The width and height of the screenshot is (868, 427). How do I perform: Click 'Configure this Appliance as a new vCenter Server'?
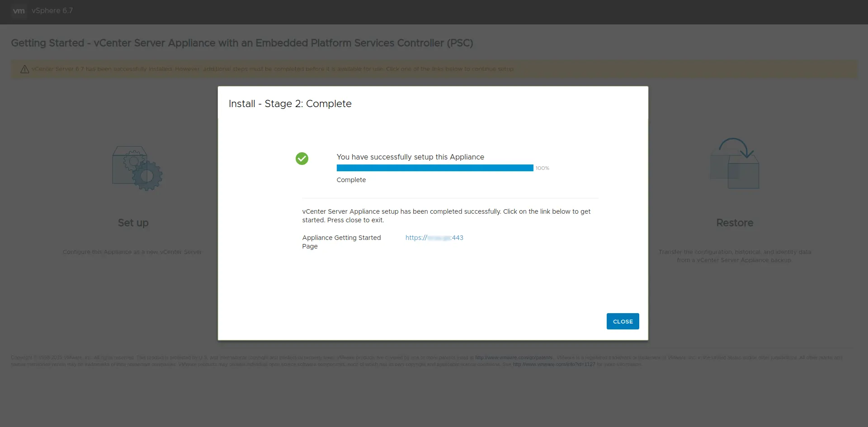[x=132, y=252]
